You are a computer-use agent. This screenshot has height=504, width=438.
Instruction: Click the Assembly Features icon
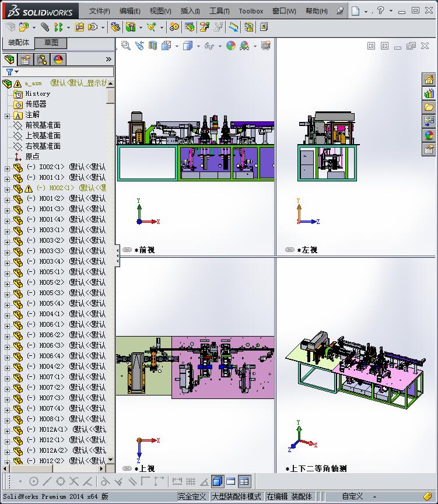pyautogui.click(x=131, y=27)
